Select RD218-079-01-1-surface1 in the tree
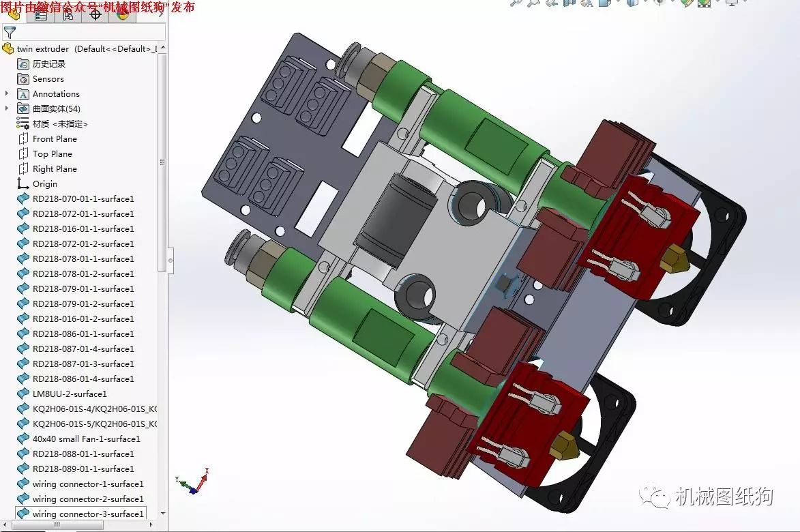 coord(83,289)
